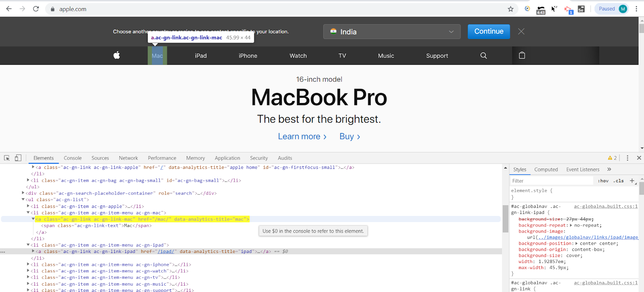Viewport: 644px width, 292px height.
Task: Open the first ac-globalna…built.css:1 source link
Action: [606, 206]
